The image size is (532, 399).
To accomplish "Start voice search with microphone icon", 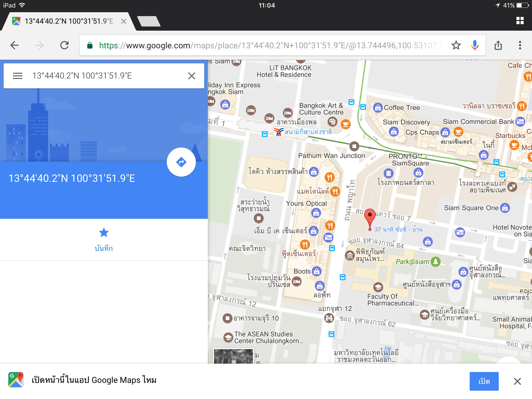I will coord(475,45).
